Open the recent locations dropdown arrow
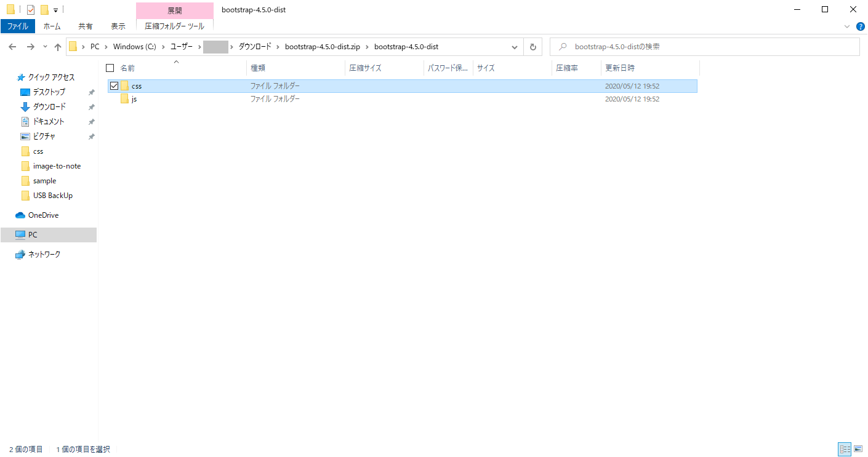Viewport: 868px width, 457px height. coord(45,47)
